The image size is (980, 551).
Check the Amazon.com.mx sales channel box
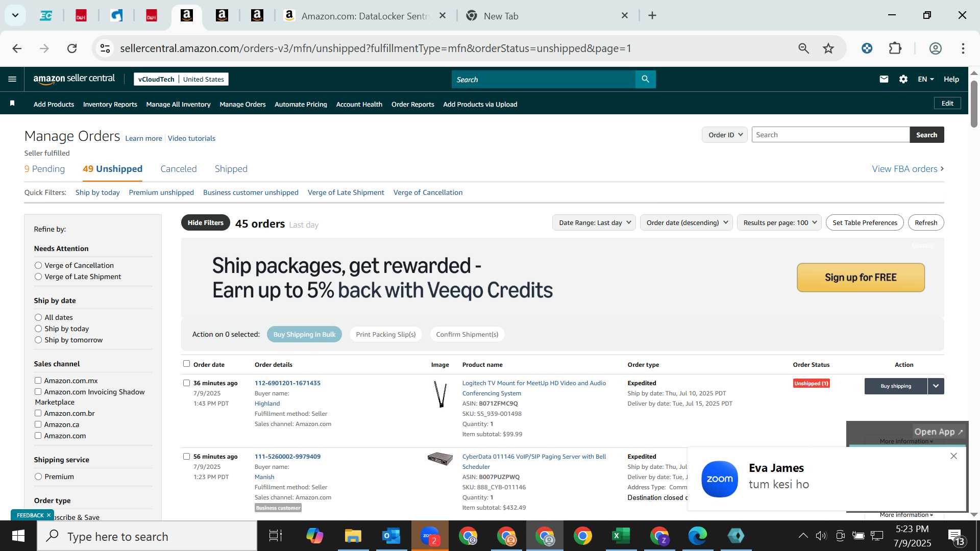point(38,381)
